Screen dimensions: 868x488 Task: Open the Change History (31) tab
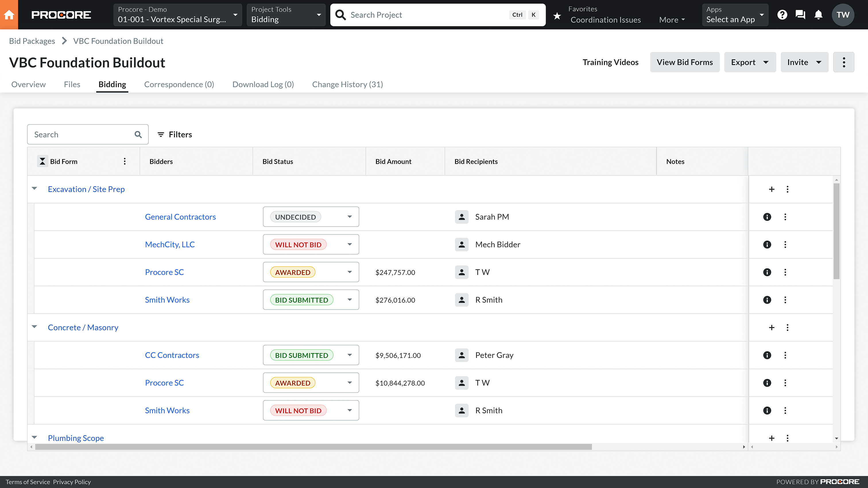347,85
